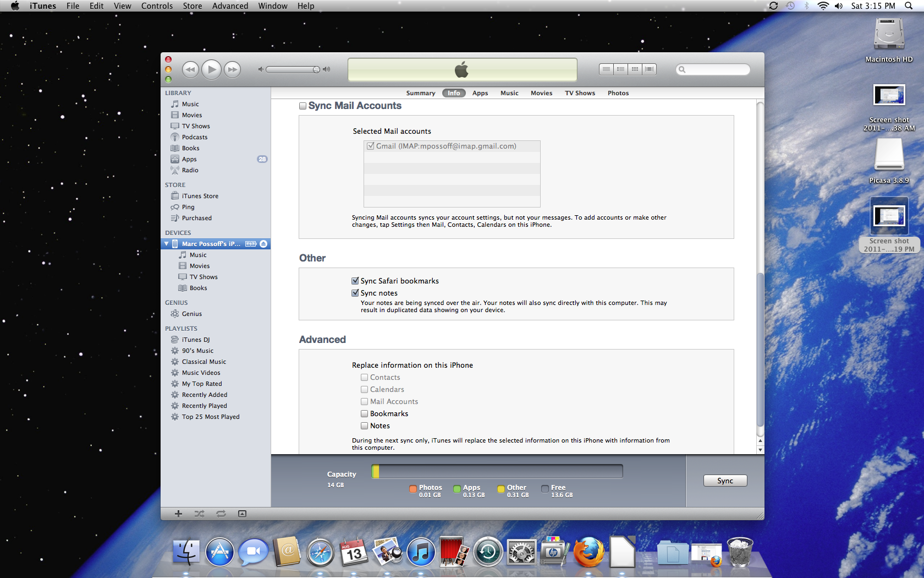Screen dimensions: 924x578
Task: Open the iTunes Store
Action: click(x=200, y=196)
